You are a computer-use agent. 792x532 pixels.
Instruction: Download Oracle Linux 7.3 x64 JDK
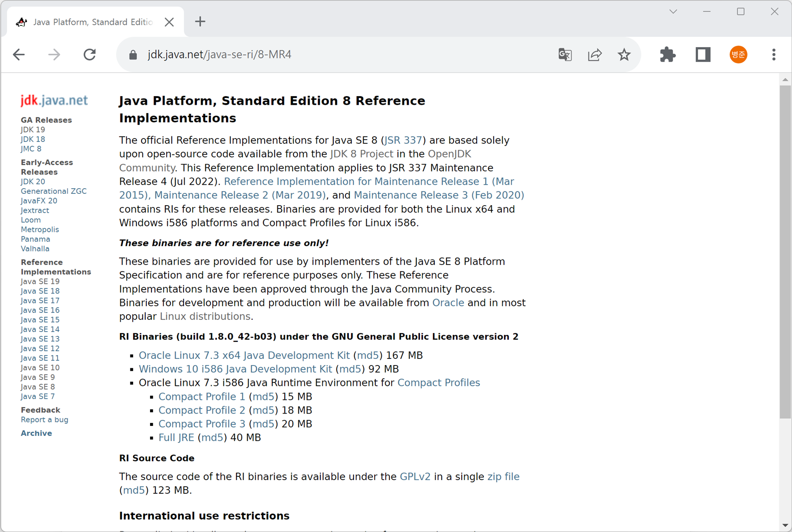[244, 356]
